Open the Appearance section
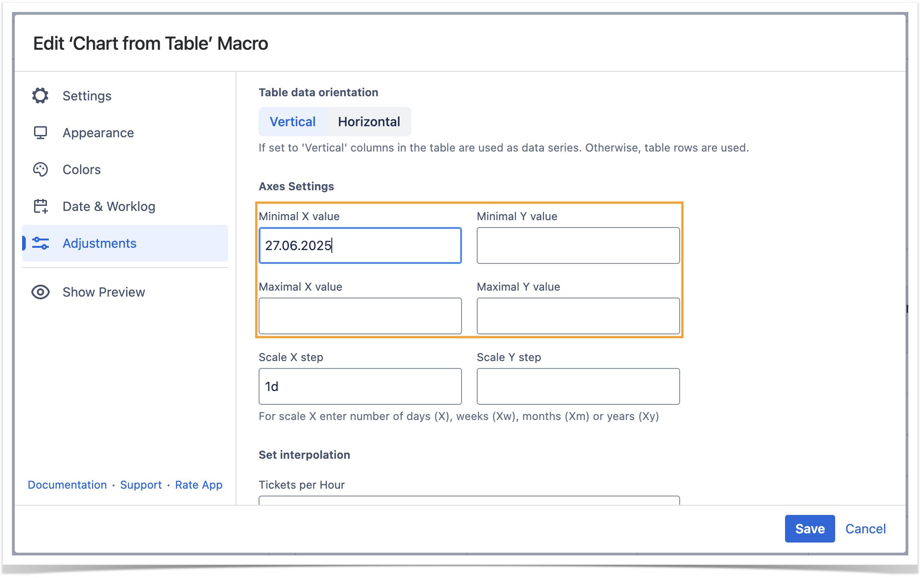The width and height of the screenshot is (924, 578). pos(98,133)
